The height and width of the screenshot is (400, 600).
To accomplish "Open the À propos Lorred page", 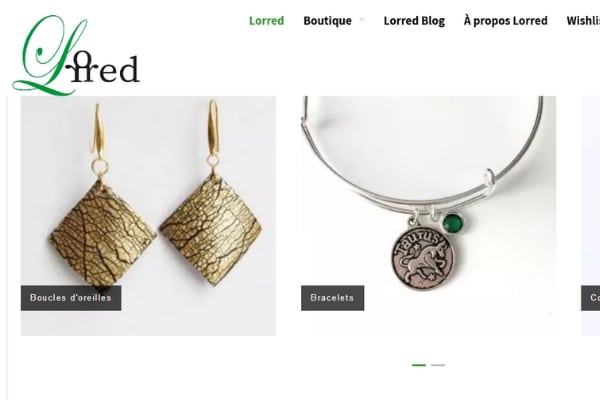I will [505, 21].
